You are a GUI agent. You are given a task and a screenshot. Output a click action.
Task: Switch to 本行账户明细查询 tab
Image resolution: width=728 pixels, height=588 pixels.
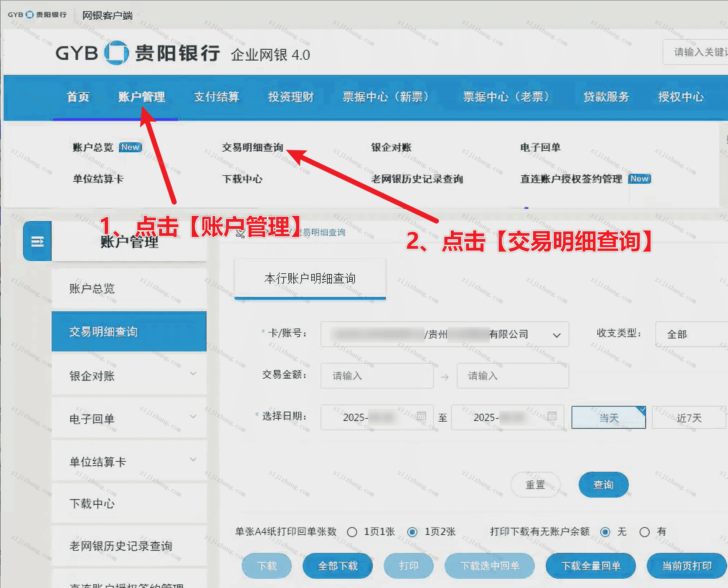click(310, 278)
